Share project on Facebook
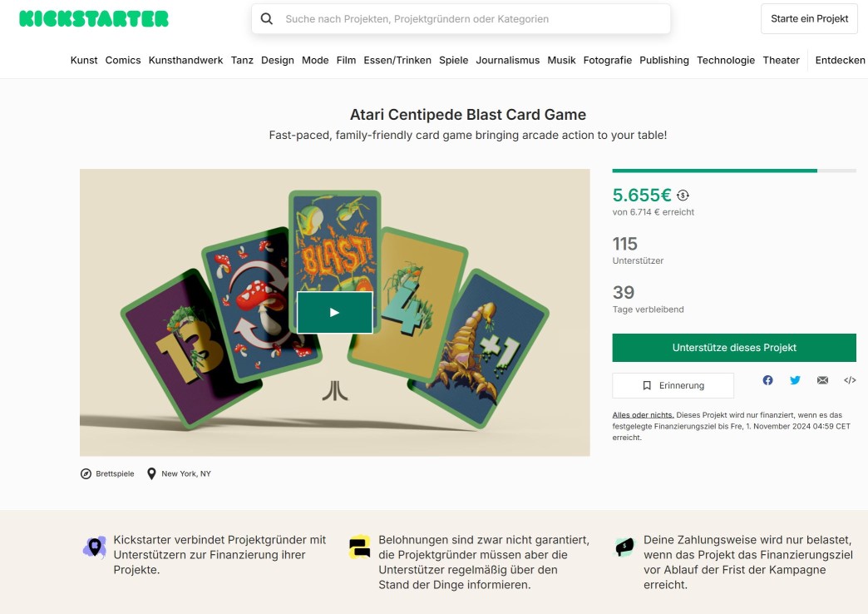Image resolution: width=868 pixels, height=614 pixels. (767, 380)
